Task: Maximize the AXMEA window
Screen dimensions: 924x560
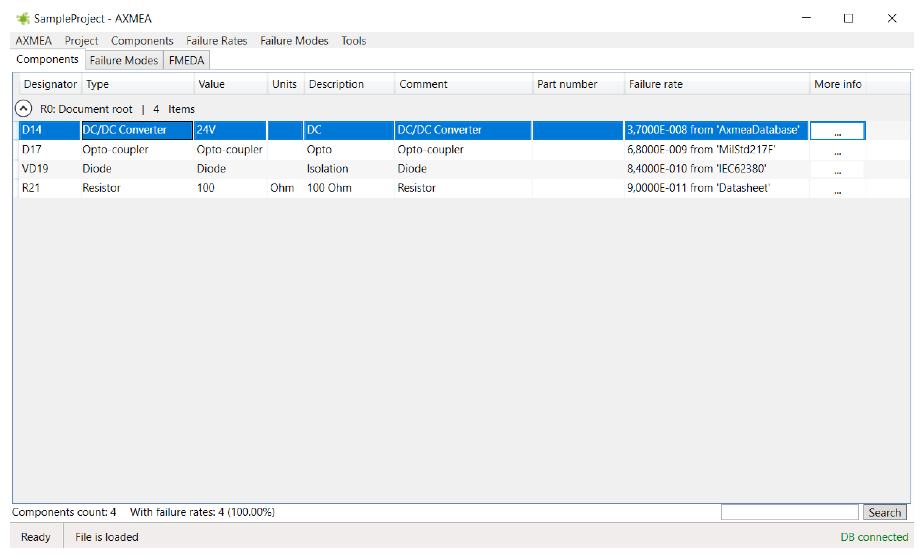Action: coord(848,18)
